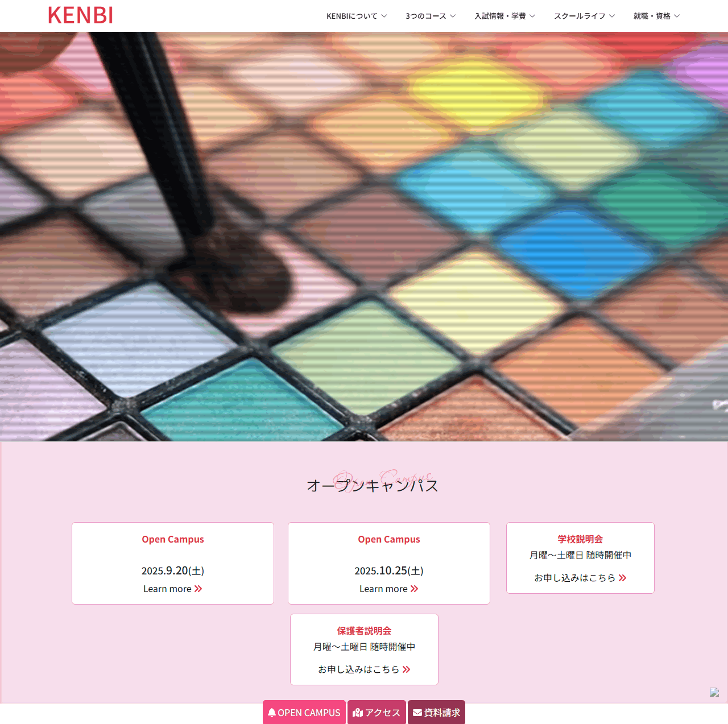Click broken image icon at bottom right

(714, 692)
